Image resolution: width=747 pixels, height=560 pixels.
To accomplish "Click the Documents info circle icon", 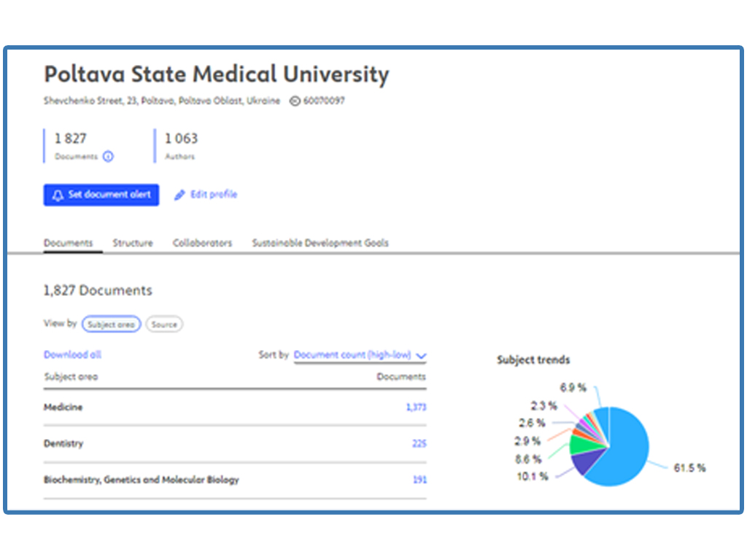I will pyautogui.click(x=108, y=156).
